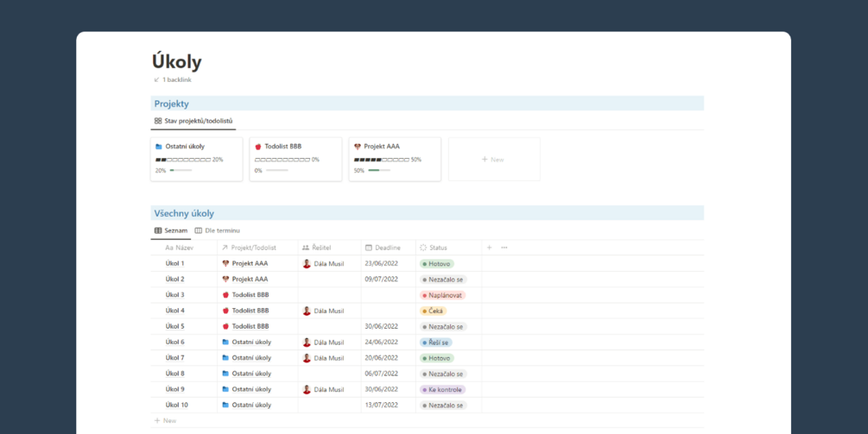Add a new project card with + New
Screen dimensions: 868x434
tap(494, 160)
